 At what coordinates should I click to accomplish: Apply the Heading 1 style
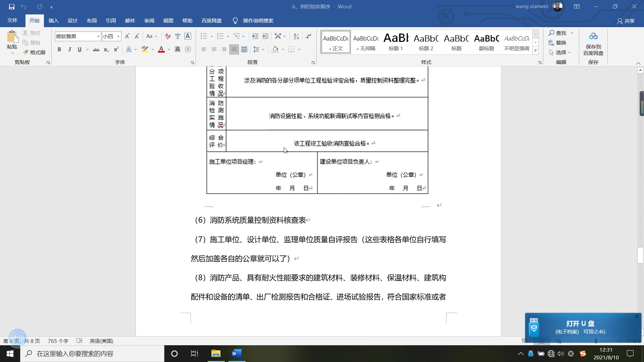(396, 42)
